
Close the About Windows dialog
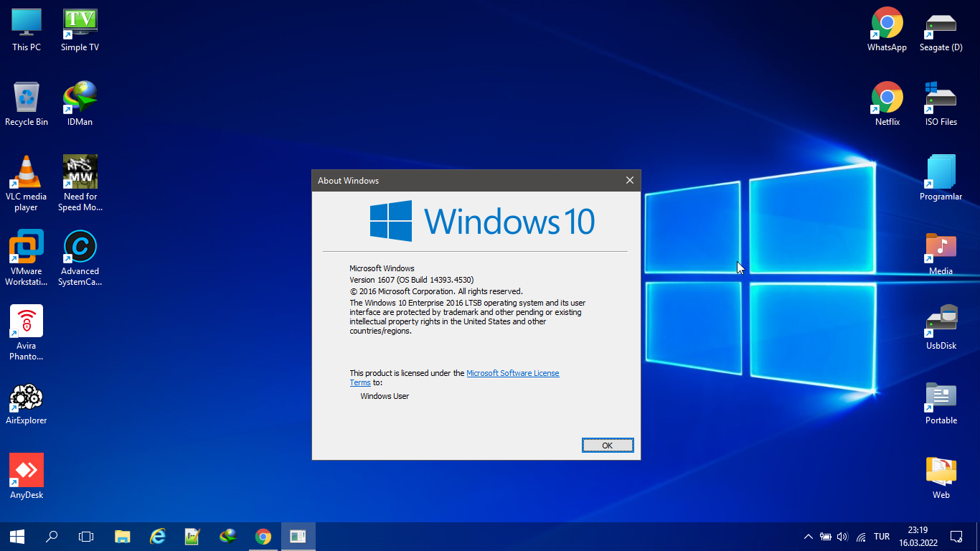coord(629,181)
